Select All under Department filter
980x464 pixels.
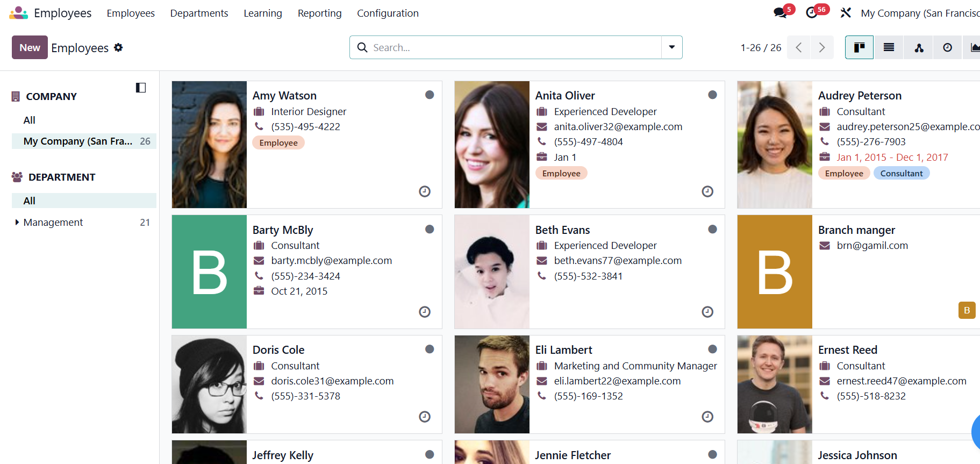(x=84, y=201)
